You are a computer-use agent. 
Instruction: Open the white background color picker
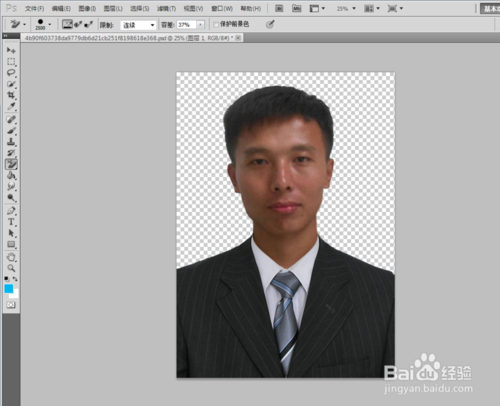[15, 294]
